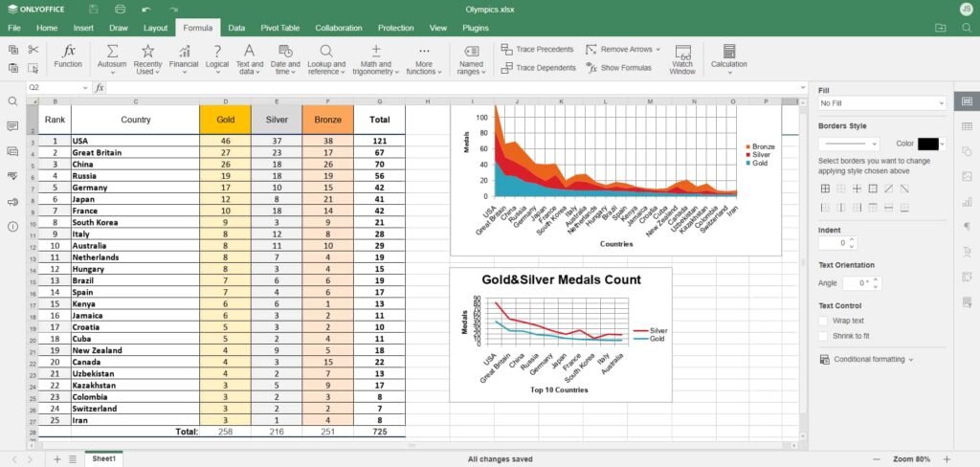Switch to the Plugins tab

point(476,28)
